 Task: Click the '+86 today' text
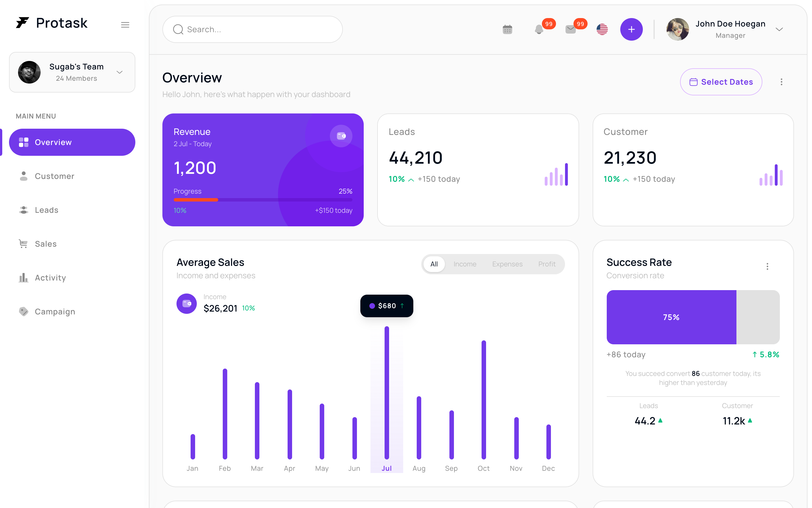[x=626, y=354]
